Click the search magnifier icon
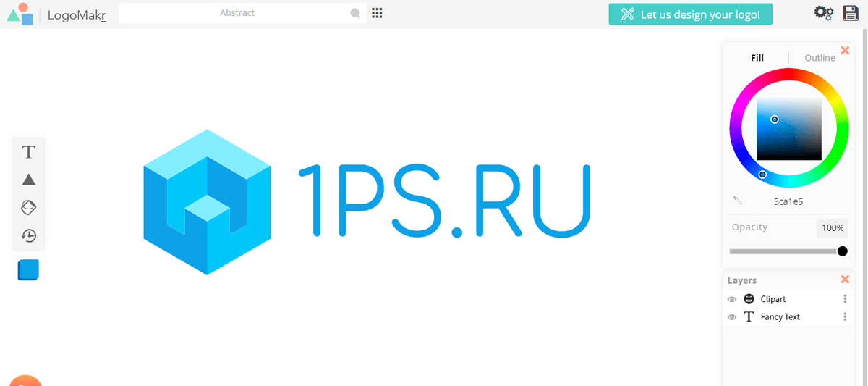 (355, 13)
